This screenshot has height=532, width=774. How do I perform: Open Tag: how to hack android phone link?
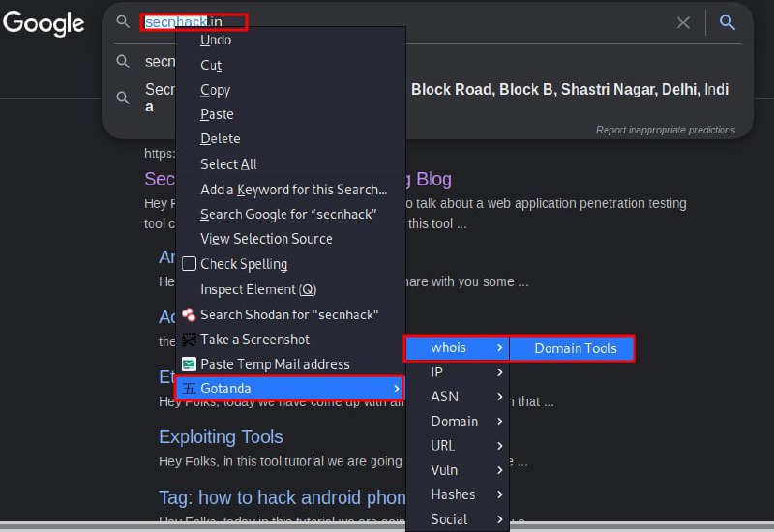pos(282,497)
